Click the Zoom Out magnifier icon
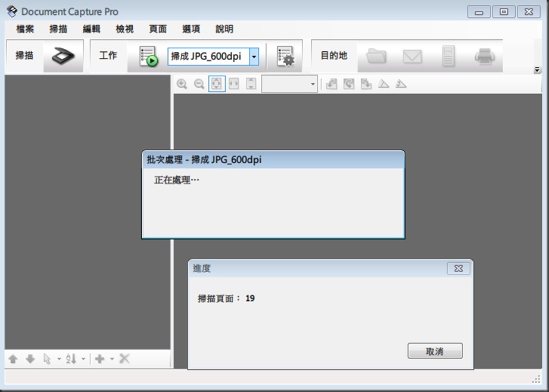 199,83
